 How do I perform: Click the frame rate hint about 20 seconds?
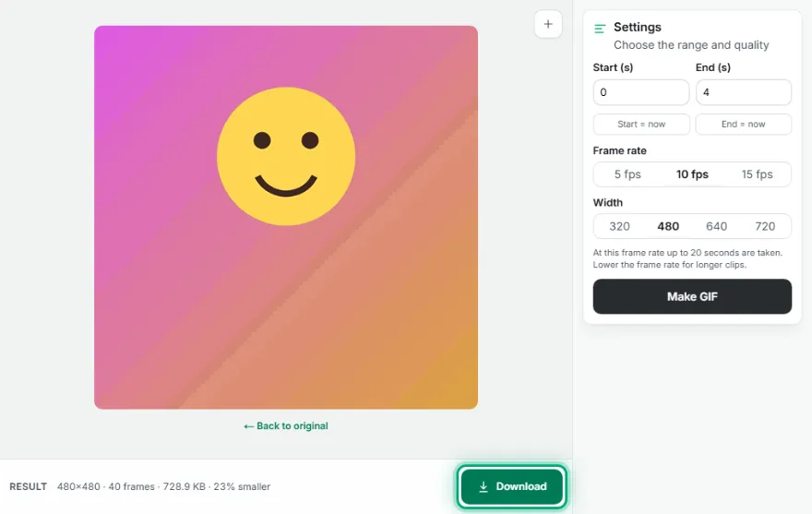coord(687,258)
